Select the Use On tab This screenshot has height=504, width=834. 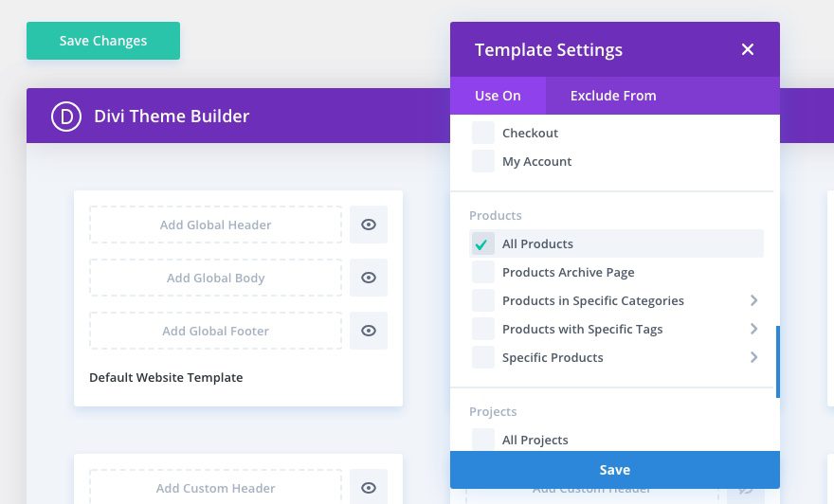tap(498, 96)
